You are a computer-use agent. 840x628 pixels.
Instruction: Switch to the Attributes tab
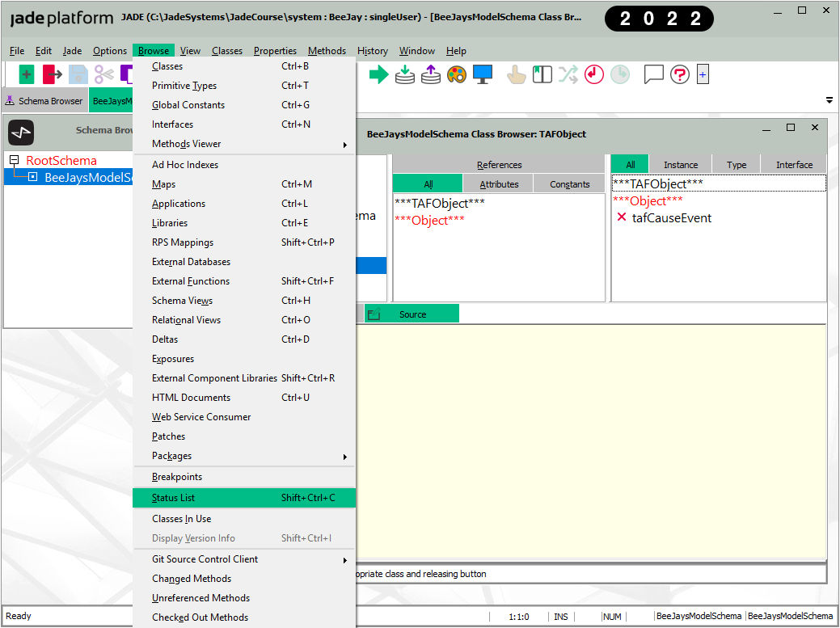[x=499, y=184]
